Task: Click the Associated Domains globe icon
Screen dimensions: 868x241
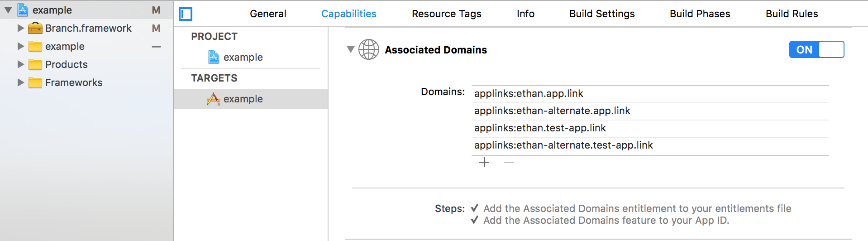Action: (x=369, y=49)
